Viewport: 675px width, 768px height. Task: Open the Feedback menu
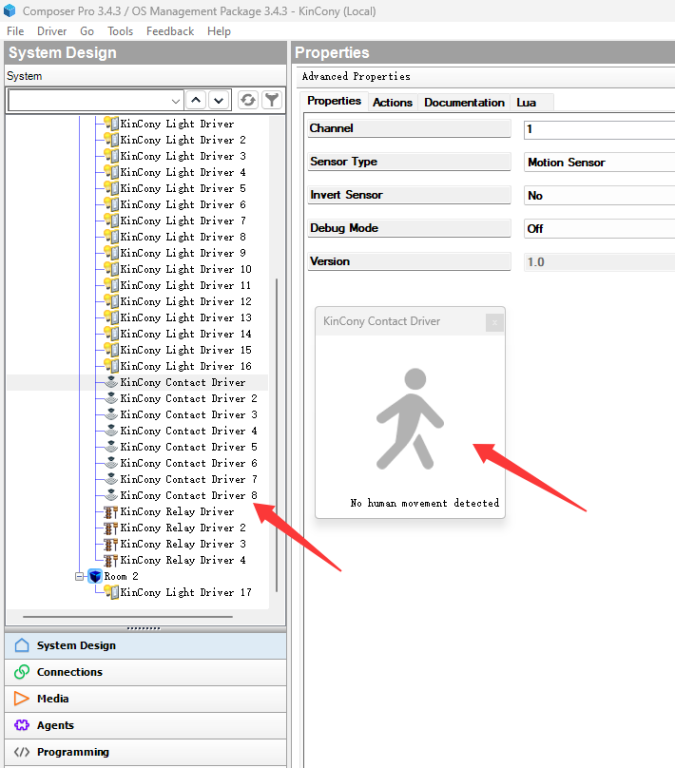(x=170, y=31)
